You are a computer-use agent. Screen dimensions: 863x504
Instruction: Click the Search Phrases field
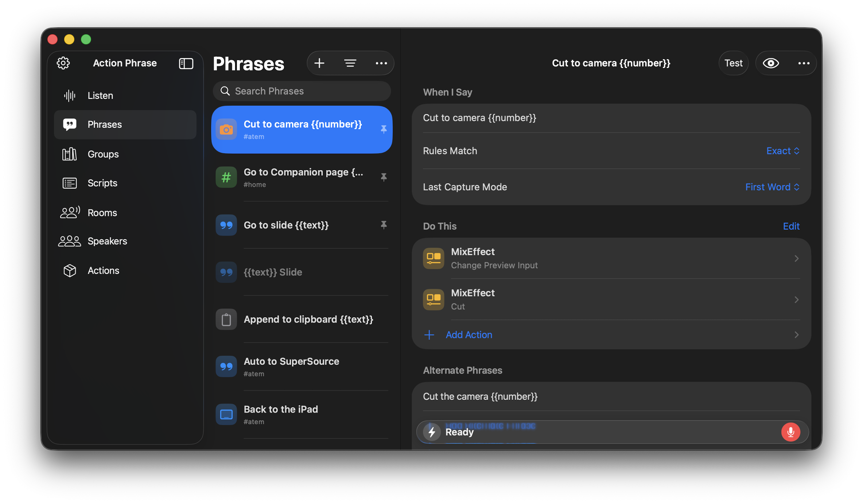click(302, 91)
